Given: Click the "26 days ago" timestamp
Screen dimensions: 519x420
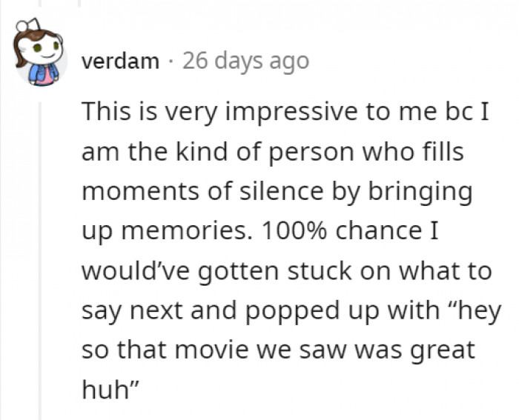Looking at the screenshot, I should click(245, 61).
